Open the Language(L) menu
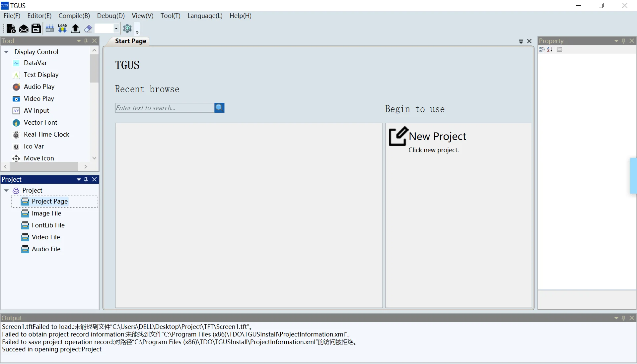 tap(205, 16)
